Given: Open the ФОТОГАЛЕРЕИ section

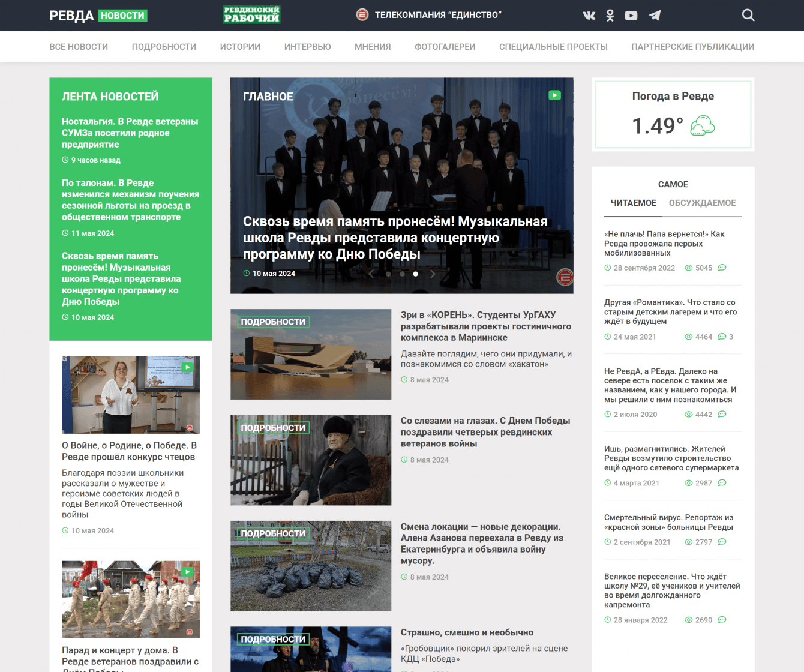Looking at the screenshot, I should (x=445, y=47).
